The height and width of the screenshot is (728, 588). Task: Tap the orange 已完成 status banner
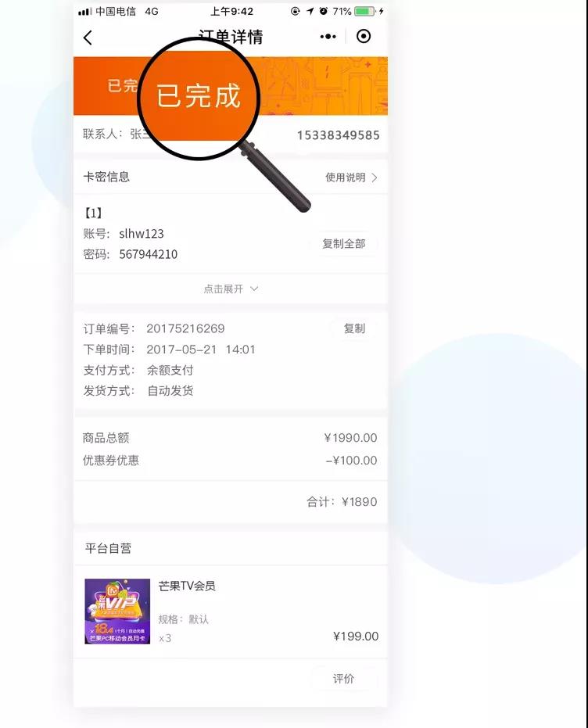point(230,86)
